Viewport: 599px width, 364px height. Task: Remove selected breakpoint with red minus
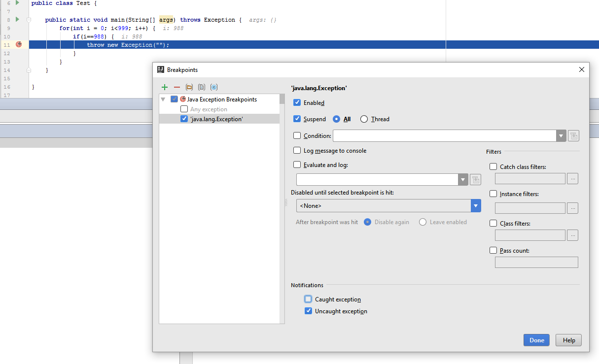click(x=177, y=87)
